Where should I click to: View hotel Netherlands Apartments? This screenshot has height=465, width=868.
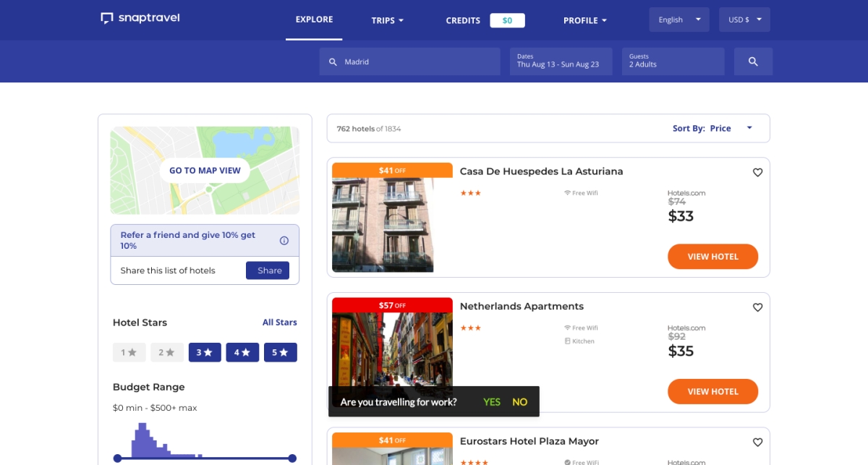[712, 391]
